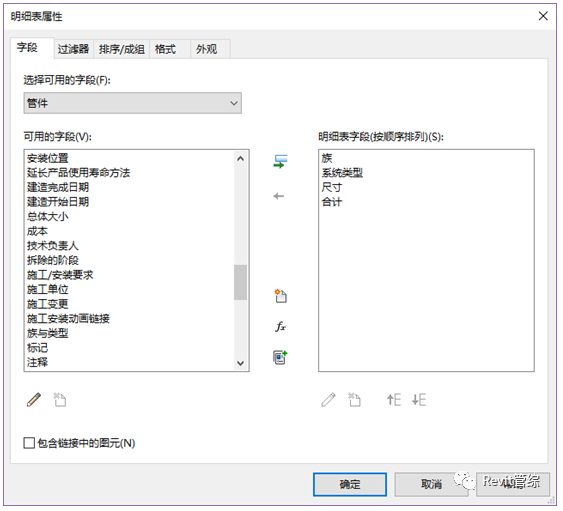Click the scroll up arrow of available fields

pyautogui.click(x=241, y=158)
